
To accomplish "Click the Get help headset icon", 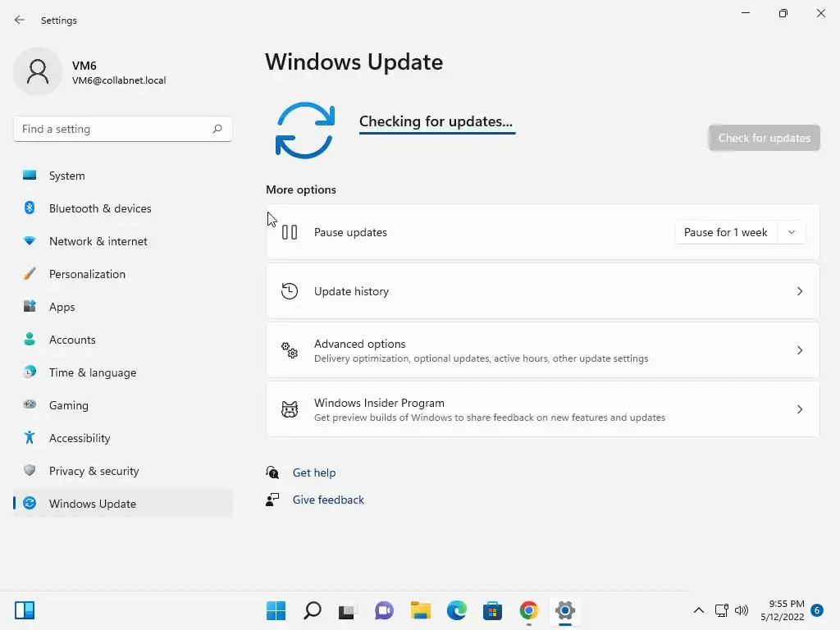I will (272, 472).
